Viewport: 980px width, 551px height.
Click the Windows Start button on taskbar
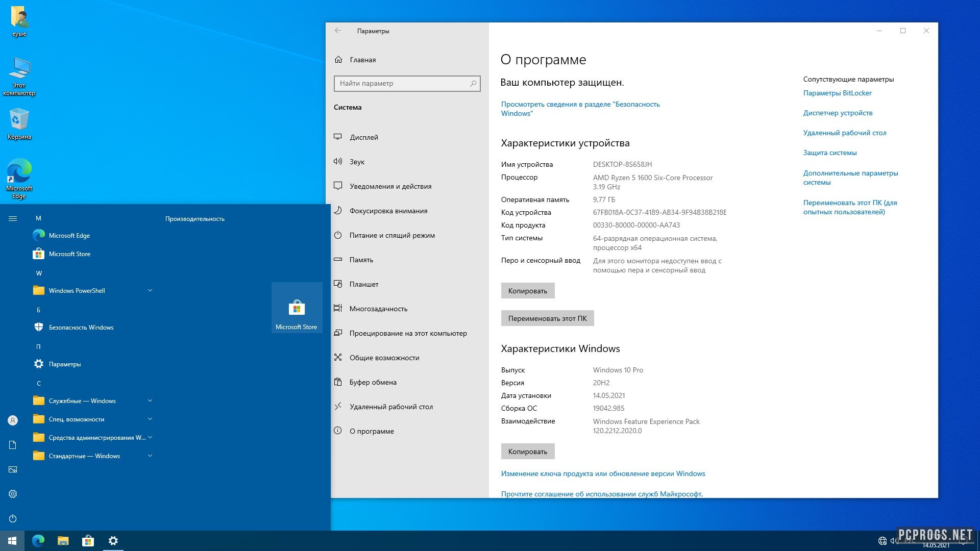[x=12, y=541]
